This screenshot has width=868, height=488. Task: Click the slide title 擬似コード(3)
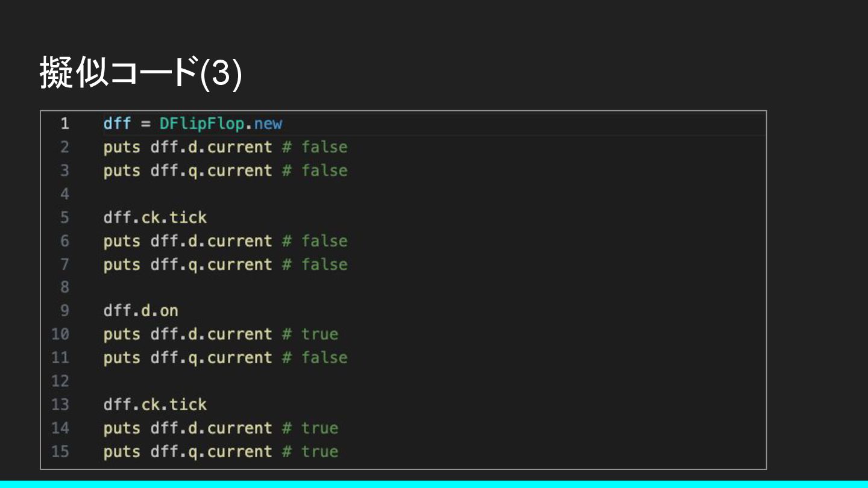click(141, 72)
